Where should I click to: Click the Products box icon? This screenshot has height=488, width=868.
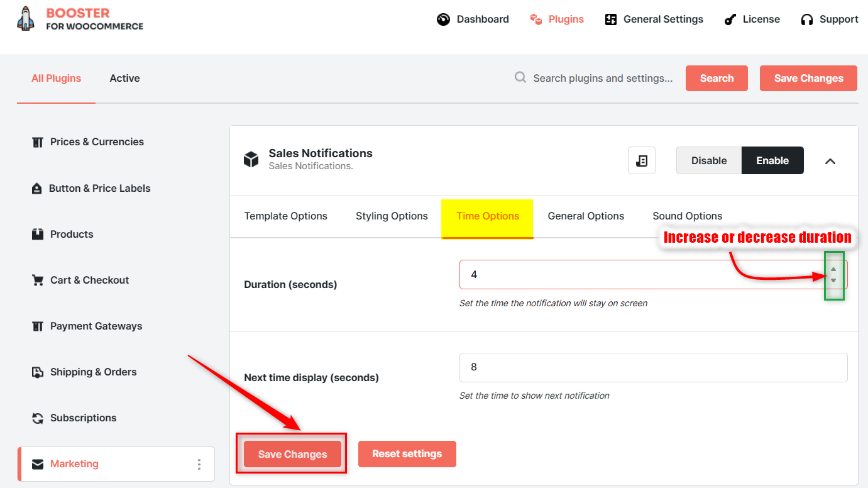coord(38,235)
